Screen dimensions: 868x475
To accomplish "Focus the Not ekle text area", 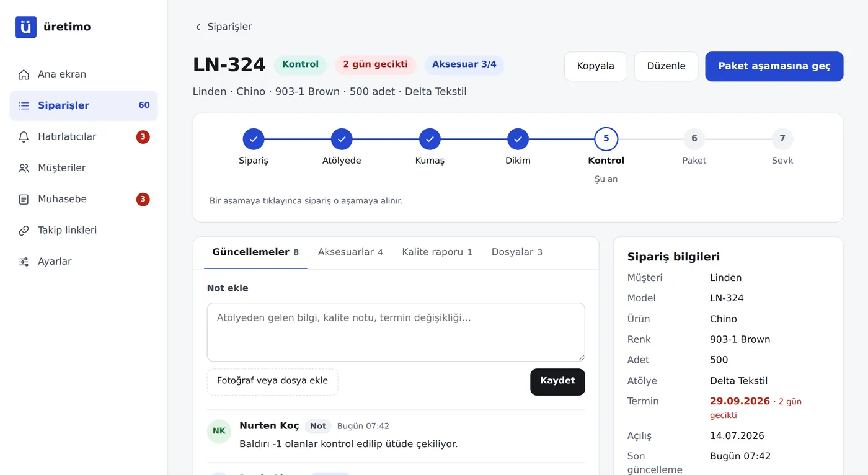I will click(x=396, y=332).
